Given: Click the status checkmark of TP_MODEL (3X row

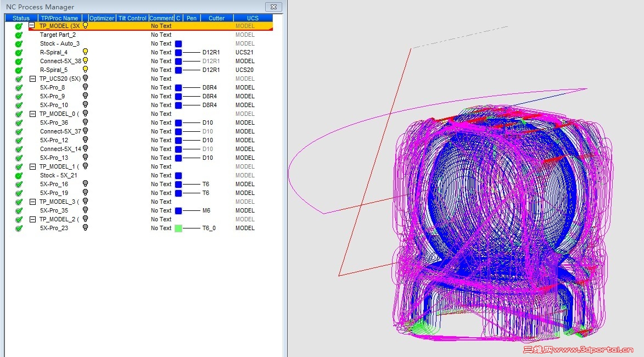Looking at the screenshot, I should tap(19, 26).
